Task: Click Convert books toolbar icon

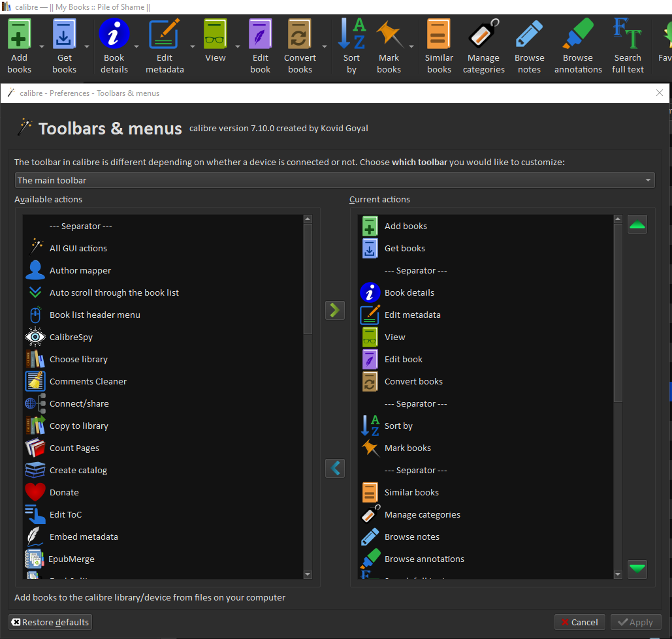Action: [300, 34]
